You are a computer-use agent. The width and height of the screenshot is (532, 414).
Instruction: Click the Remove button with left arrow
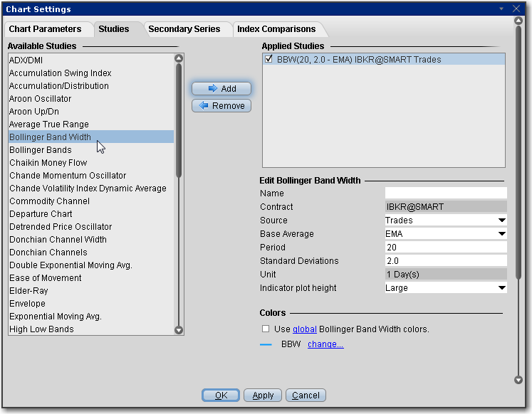pyautogui.click(x=221, y=106)
